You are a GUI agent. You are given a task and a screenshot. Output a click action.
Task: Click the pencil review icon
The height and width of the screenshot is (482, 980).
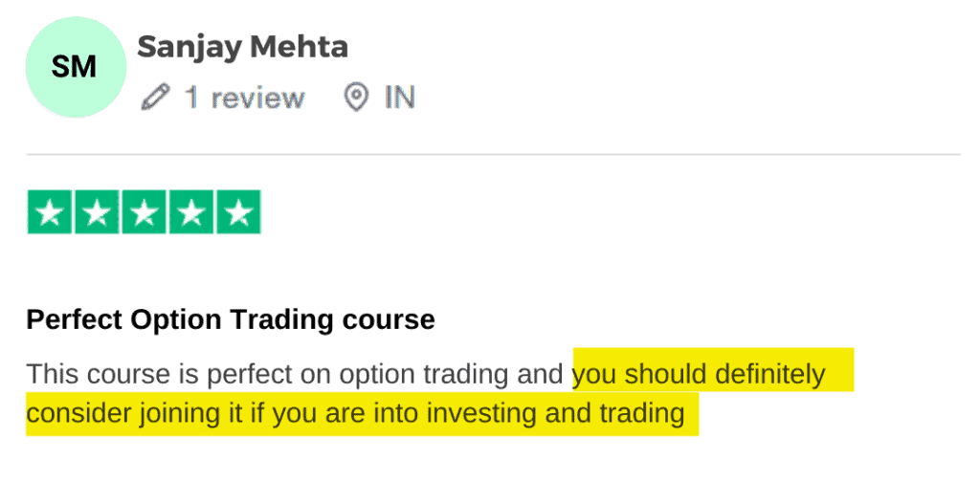point(155,98)
